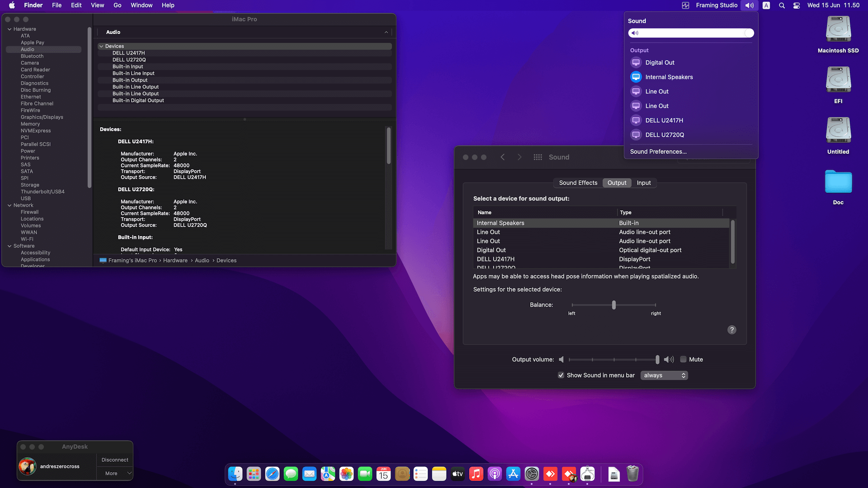Collapse the Devices tree in Audio list
The width and height of the screenshot is (868, 488).
tap(101, 47)
